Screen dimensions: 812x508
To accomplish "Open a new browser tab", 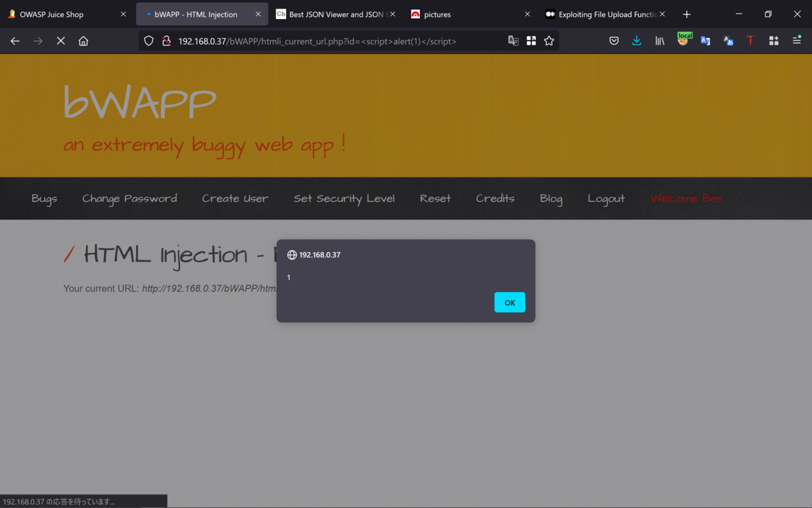I will tap(687, 14).
